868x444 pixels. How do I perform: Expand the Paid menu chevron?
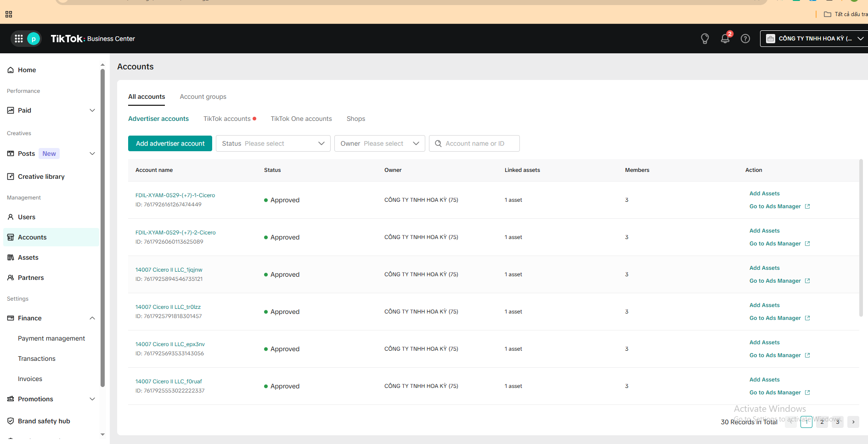click(x=92, y=110)
